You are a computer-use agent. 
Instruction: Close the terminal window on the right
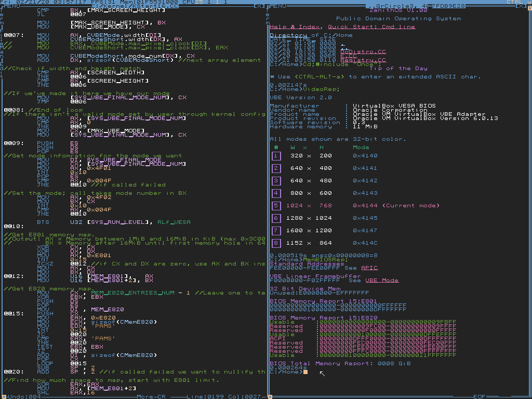pos(521,6)
